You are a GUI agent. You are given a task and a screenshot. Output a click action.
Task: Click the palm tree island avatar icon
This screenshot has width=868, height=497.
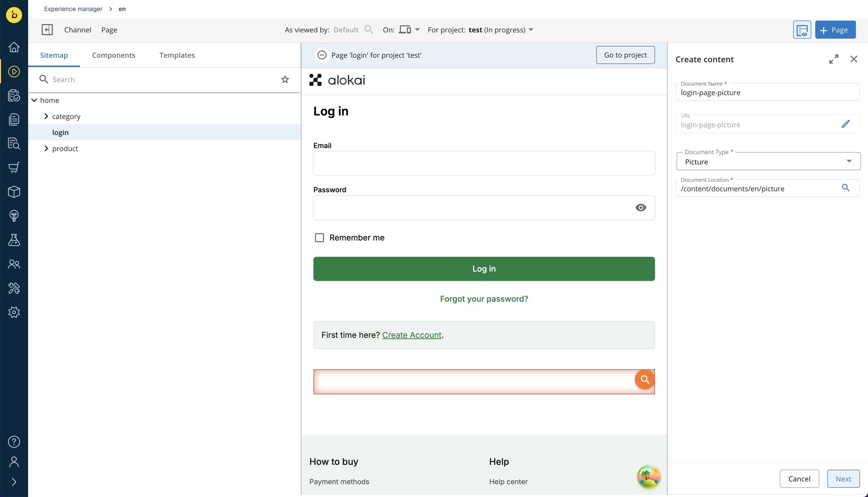649,476
